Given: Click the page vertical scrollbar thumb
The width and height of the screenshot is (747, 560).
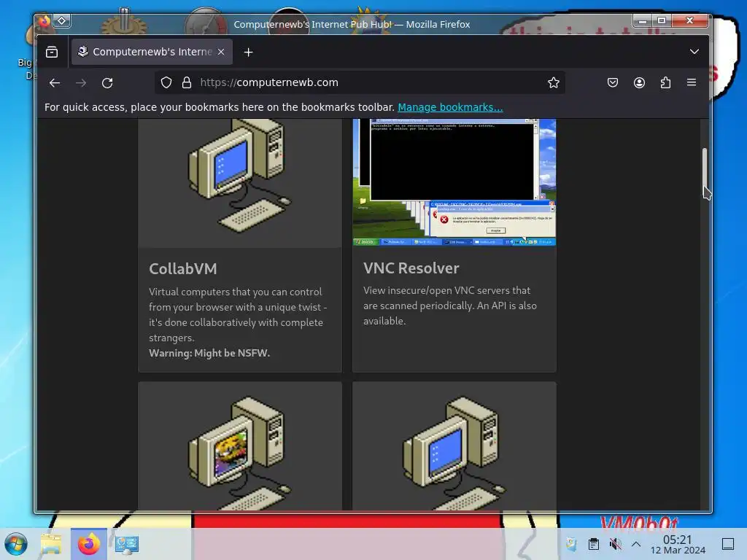Looking at the screenshot, I should click(x=705, y=171).
